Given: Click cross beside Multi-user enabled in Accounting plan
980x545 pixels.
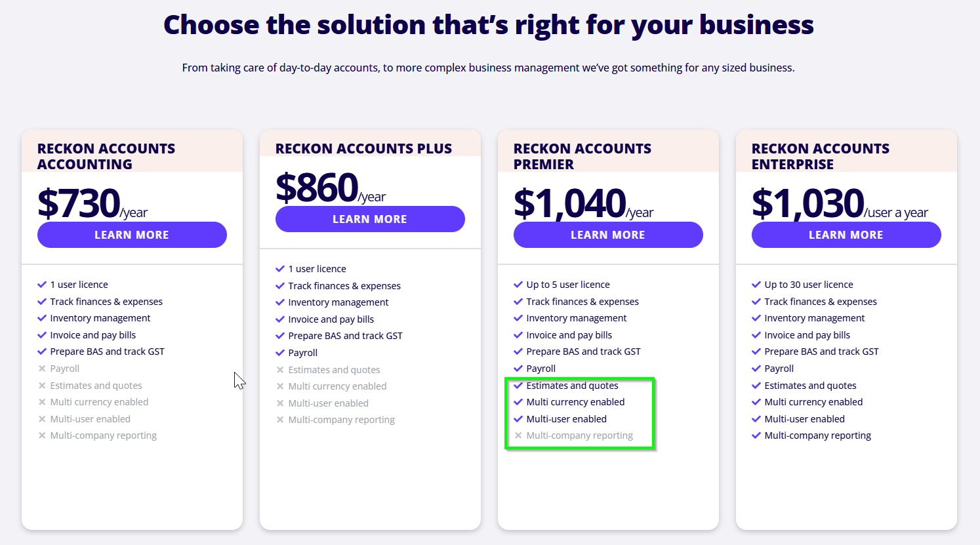Looking at the screenshot, I should pyautogui.click(x=42, y=419).
